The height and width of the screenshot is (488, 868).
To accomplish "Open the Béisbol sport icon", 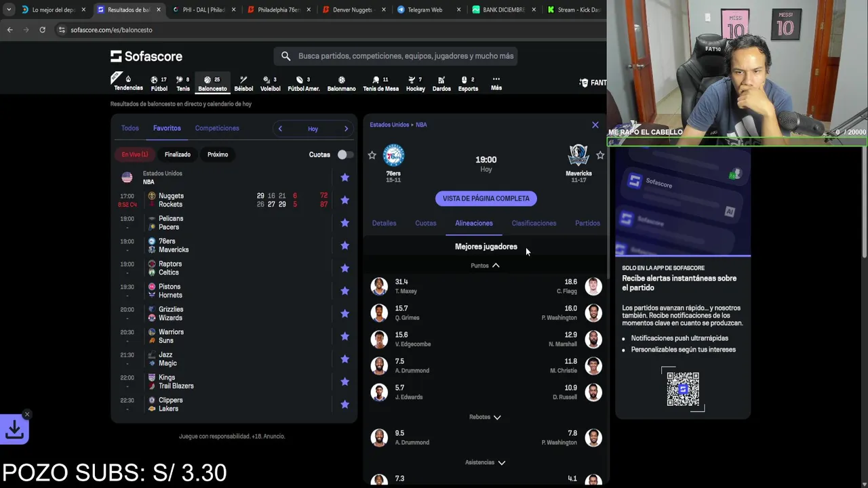I will point(243,83).
